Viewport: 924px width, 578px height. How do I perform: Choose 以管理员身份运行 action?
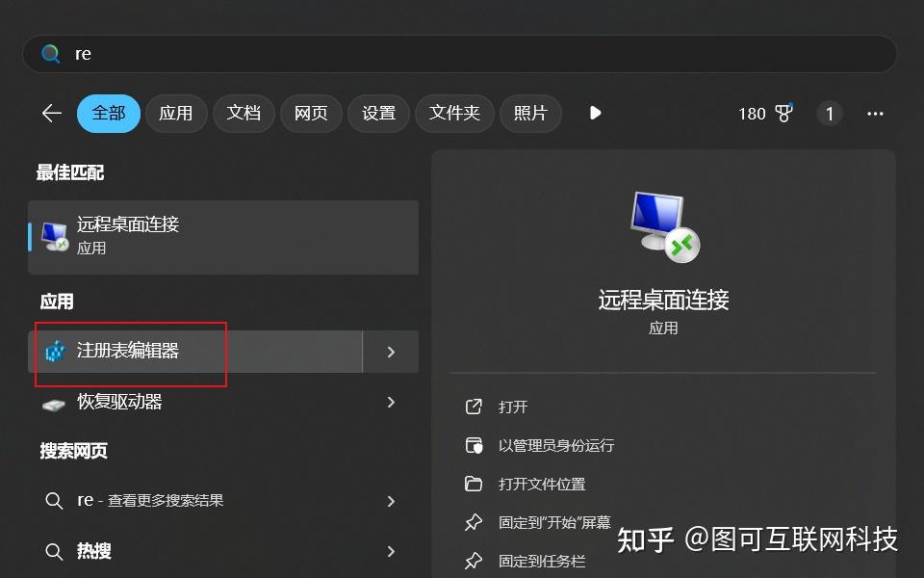click(555, 445)
